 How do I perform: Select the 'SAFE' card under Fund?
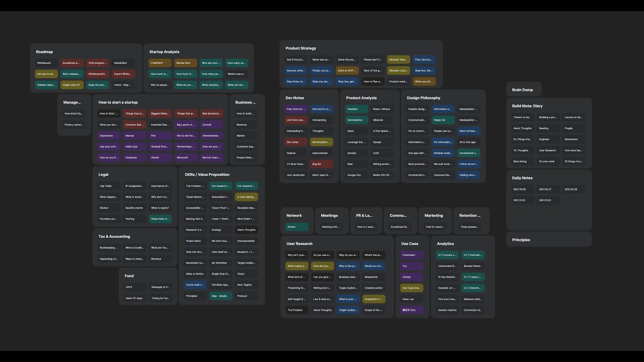tap(135, 287)
